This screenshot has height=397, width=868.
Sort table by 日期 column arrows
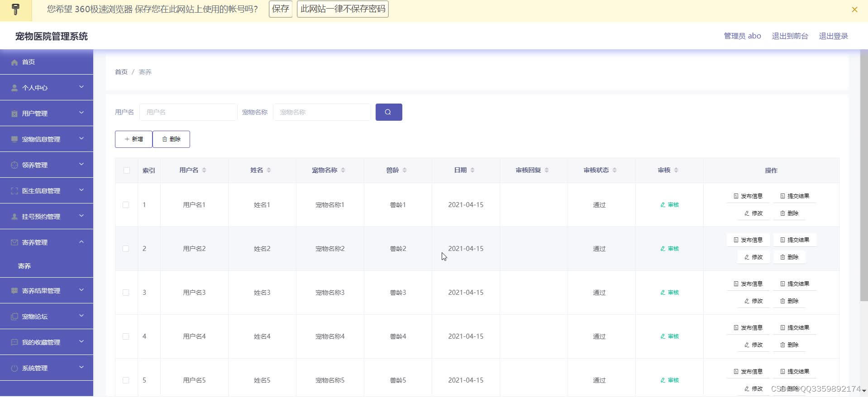pyautogui.click(x=472, y=170)
